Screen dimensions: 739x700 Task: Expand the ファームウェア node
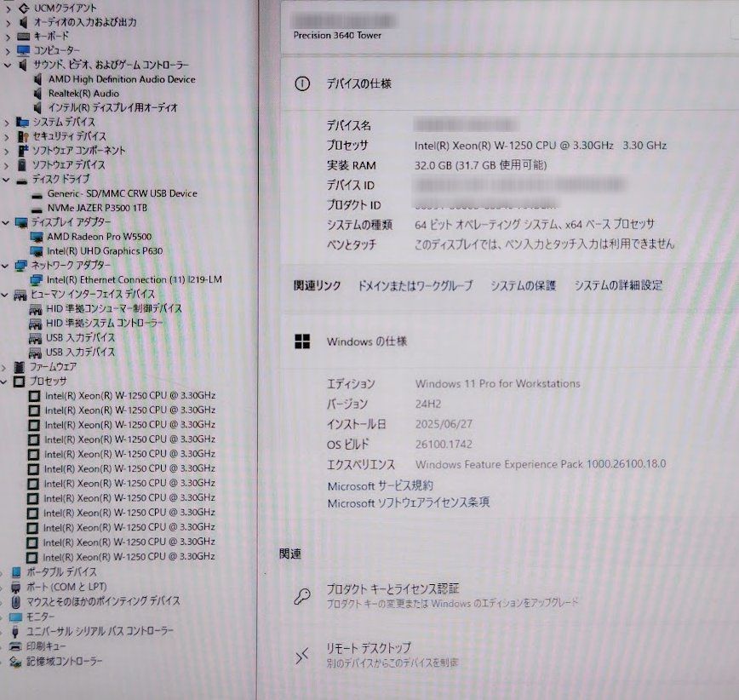(x=4, y=367)
